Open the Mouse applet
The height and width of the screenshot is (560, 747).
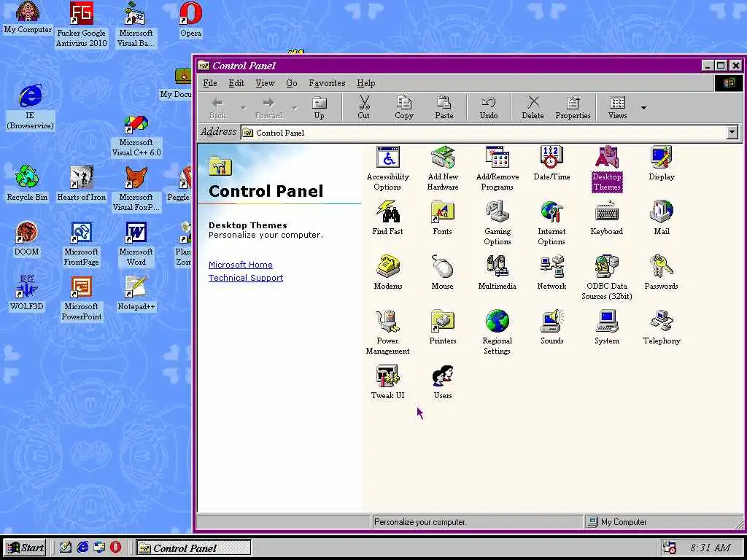pyautogui.click(x=443, y=273)
